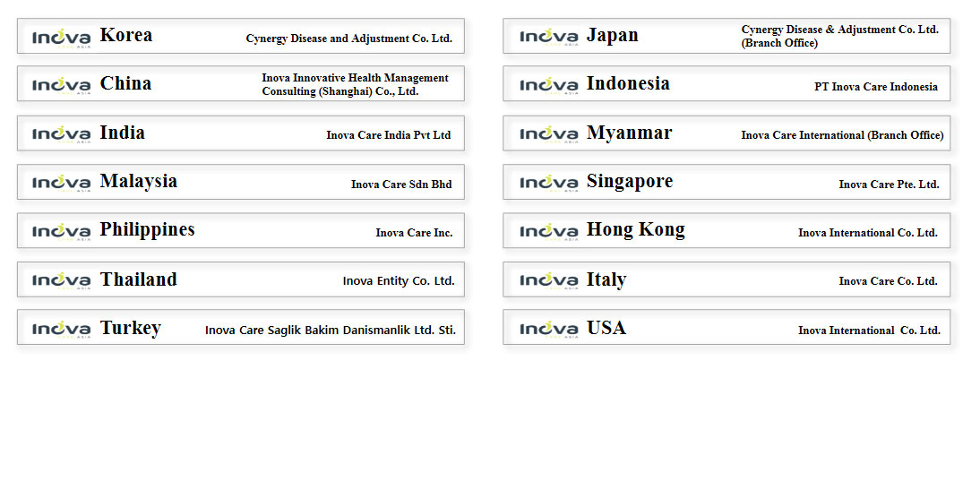Select the Hong Kong country heading
Viewport: 980px width, 481px height.
(636, 230)
